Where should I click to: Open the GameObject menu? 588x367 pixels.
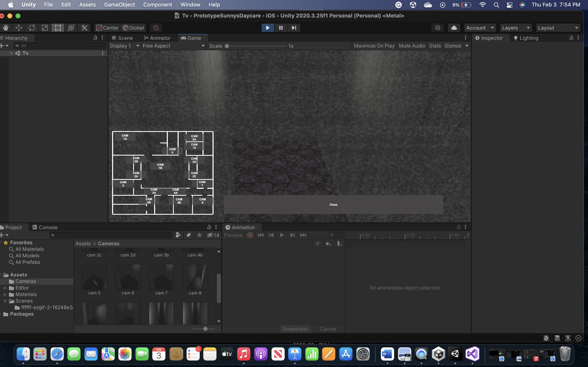(119, 5)
